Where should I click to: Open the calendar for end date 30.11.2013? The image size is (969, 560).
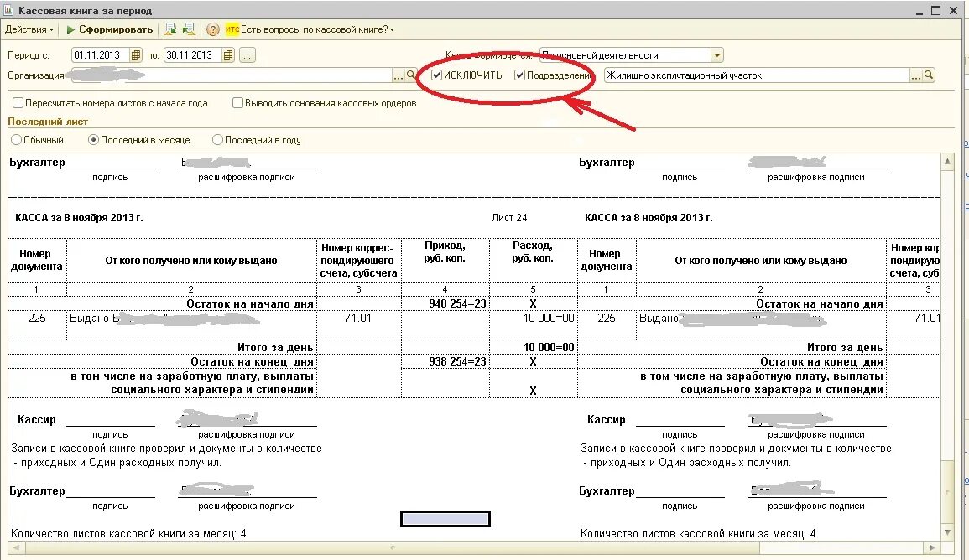[x=228, y=55]
